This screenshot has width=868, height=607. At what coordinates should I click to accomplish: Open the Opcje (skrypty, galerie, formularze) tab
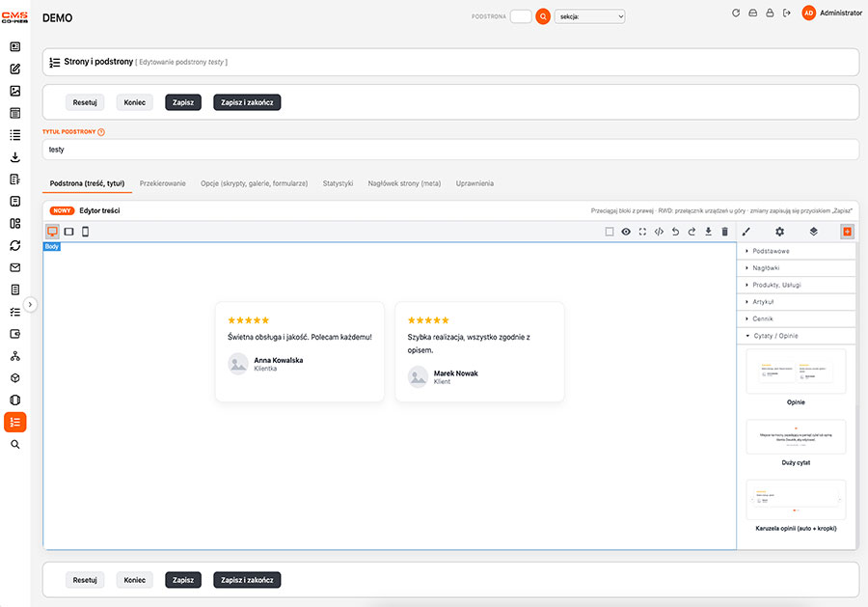[x=254, y=183]
